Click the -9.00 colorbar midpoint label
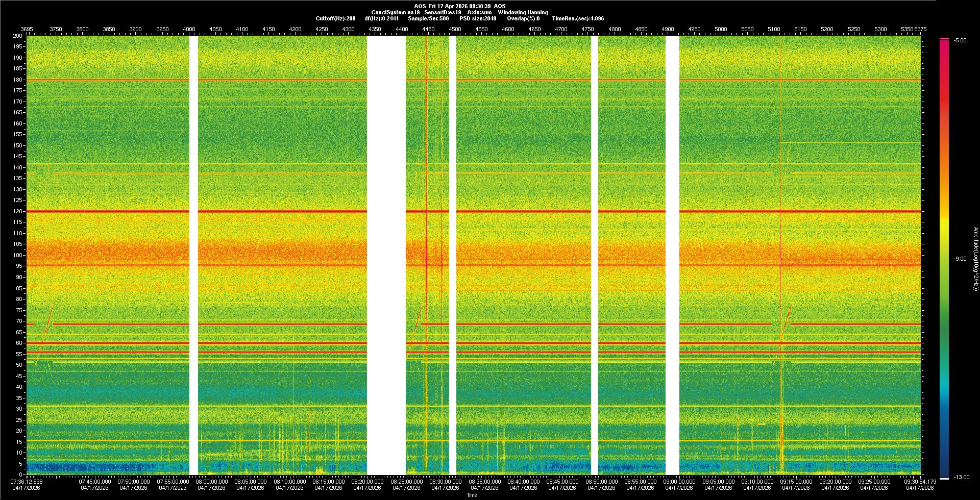980x500 pixels. pos(960,259)
